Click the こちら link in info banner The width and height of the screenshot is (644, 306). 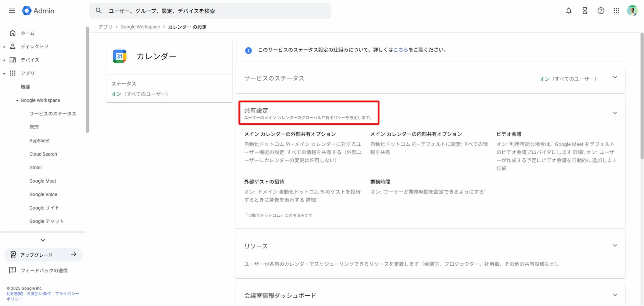tap(401, 50)
